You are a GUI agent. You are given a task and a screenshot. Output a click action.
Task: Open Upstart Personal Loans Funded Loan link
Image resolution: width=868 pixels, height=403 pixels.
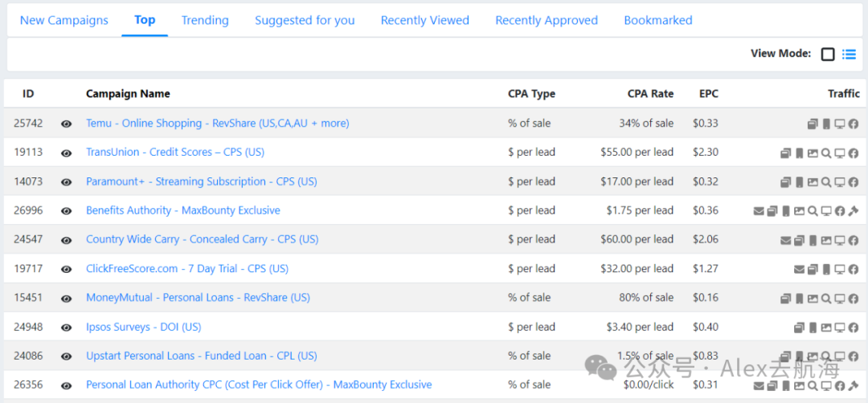pos(202,356)
